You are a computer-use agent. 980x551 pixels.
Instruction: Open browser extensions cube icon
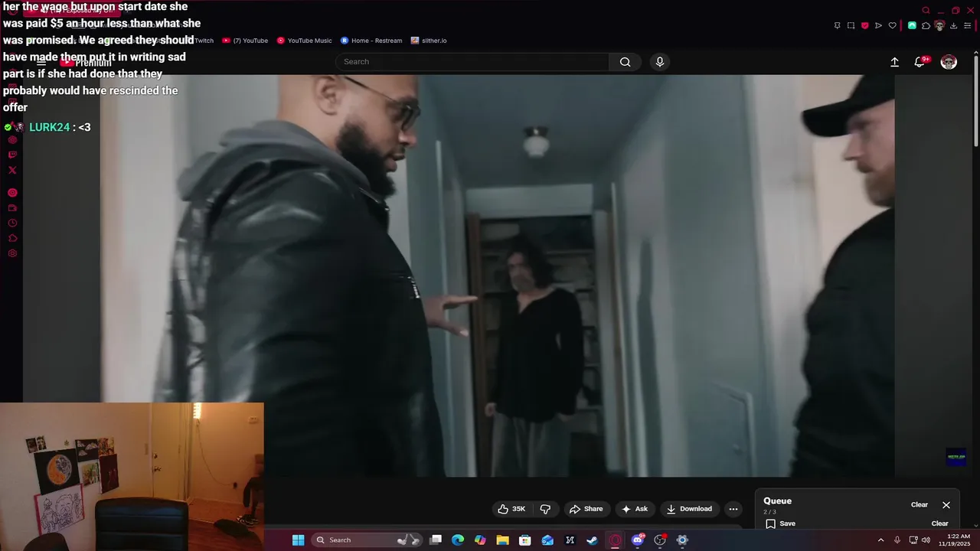click(926, 25)
